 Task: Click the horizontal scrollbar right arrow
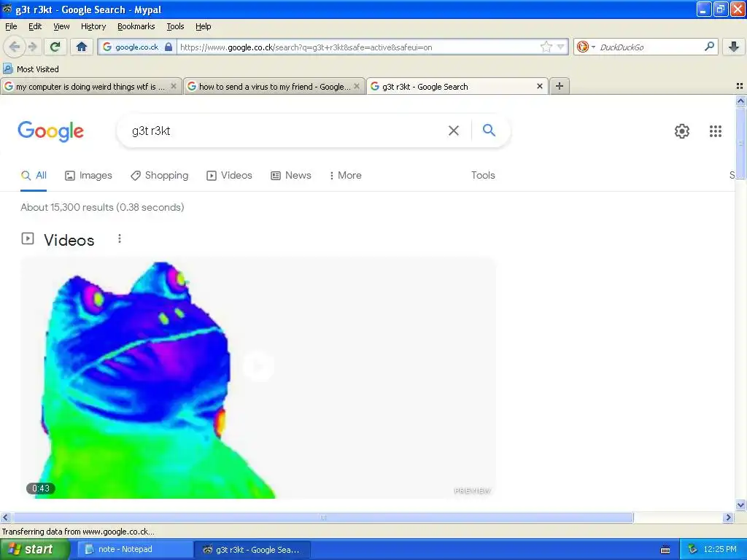[x=728, y=517]
